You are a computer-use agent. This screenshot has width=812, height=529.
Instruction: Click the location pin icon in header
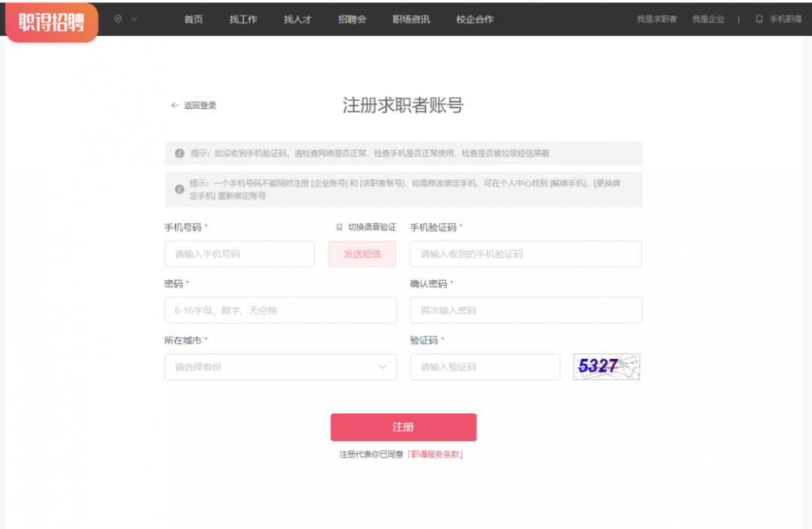pyautogui.click(x=118, y=19)
